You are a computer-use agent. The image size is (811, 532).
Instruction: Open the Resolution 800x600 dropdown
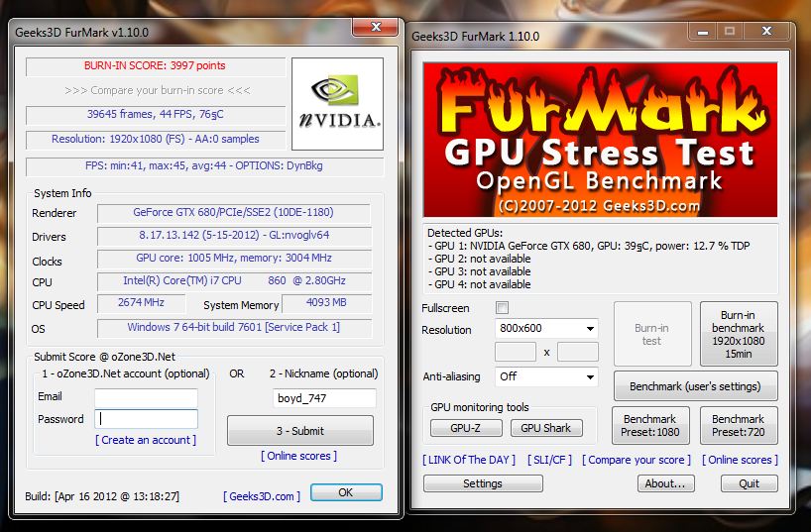coord(546,328)
